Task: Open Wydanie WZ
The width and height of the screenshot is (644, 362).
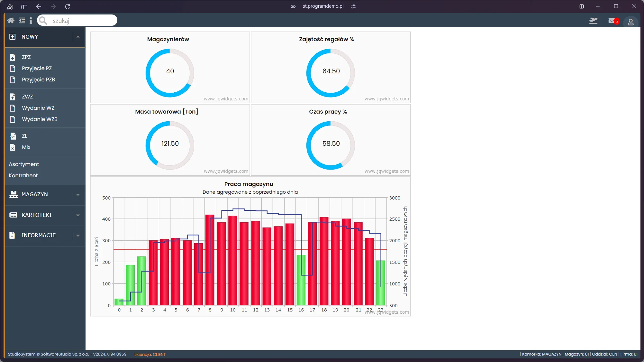Action: click(38, 108)
